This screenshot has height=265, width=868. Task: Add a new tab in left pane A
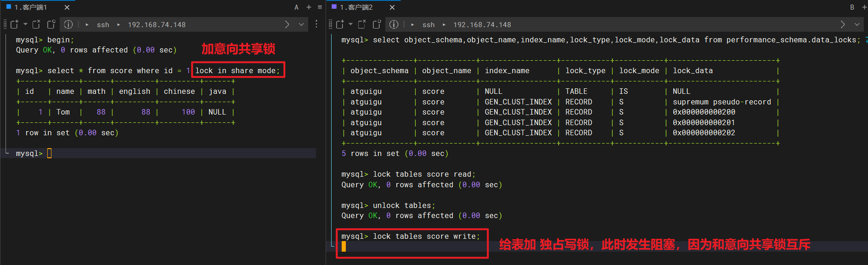(x=309, y=7)
